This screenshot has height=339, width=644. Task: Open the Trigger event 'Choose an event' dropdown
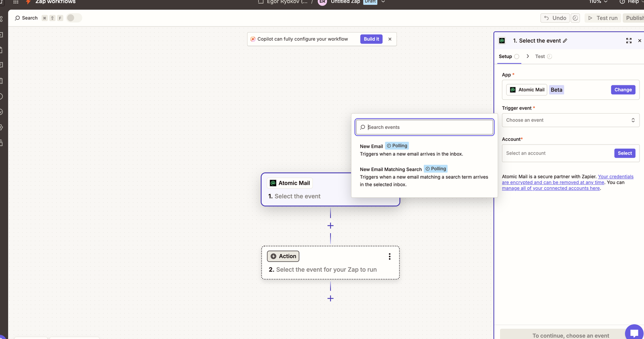coord(570,120)
